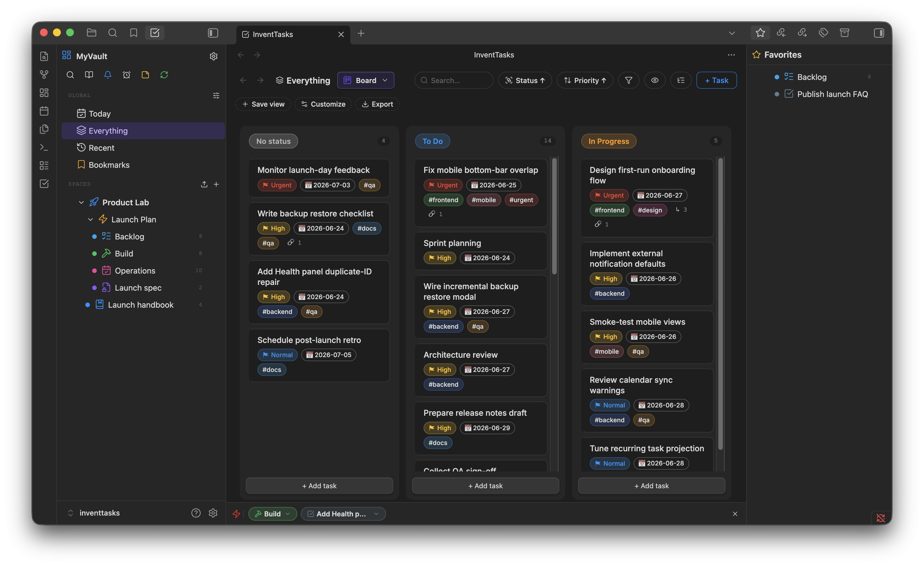The width and height of the screenshot is (924, 567).
Task: Click the To Do status label pill
Action: click(x=432, y=141)
